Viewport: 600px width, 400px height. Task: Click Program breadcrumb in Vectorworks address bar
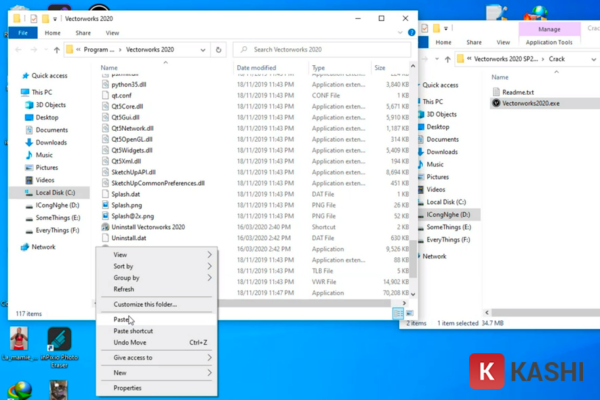point(99,49)
